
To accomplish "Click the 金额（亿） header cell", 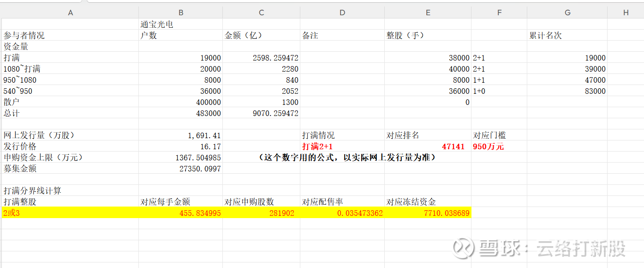I will (261, 35).
